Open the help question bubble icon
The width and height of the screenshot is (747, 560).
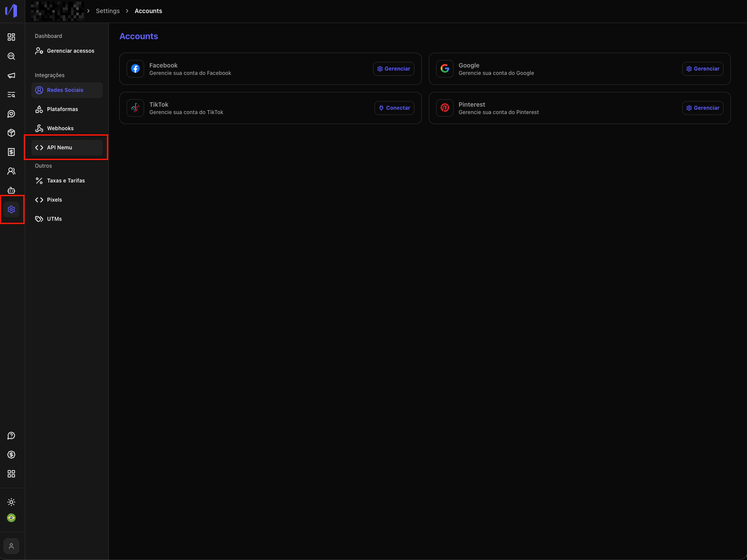coord(11,435)
